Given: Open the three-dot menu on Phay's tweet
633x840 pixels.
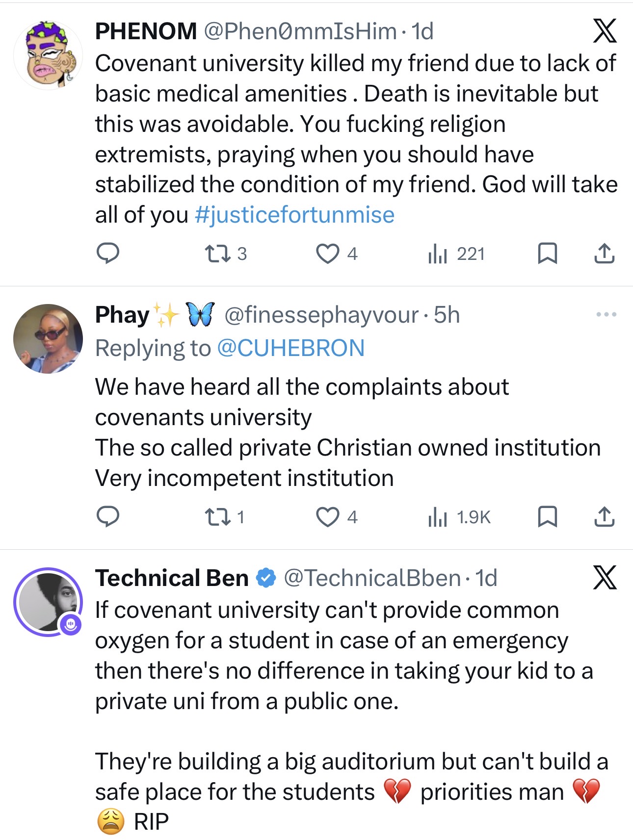Looking at the screenshot, I should pyautogui.click(x=606, y=314).
